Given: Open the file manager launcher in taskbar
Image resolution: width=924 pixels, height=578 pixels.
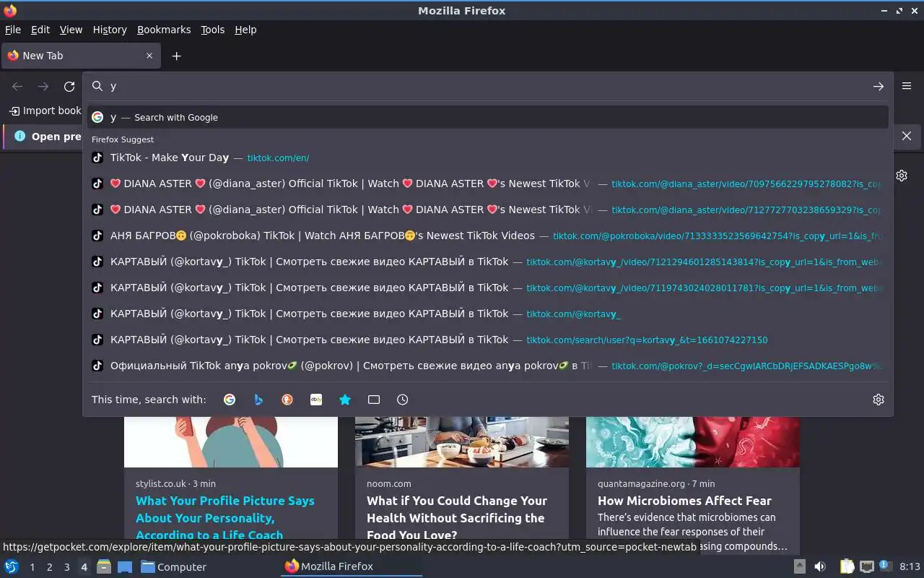Looking at the screenshot, I should click(104, 567).
